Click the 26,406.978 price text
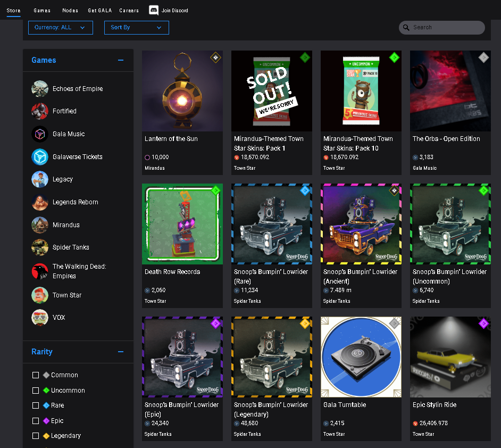The image size is (501, 448). point(433,424)
